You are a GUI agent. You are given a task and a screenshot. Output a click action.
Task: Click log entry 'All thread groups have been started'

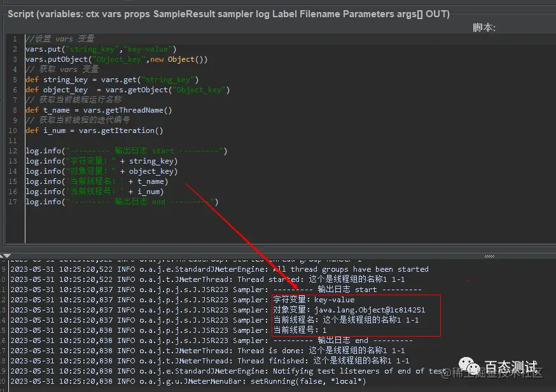click(219, 269)
